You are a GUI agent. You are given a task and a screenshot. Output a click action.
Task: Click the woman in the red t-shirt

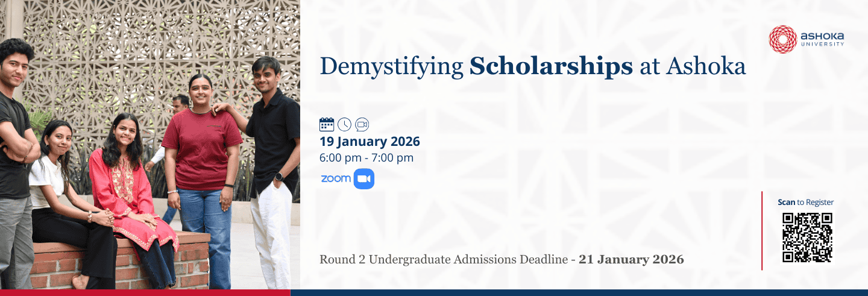click(202, 151)
